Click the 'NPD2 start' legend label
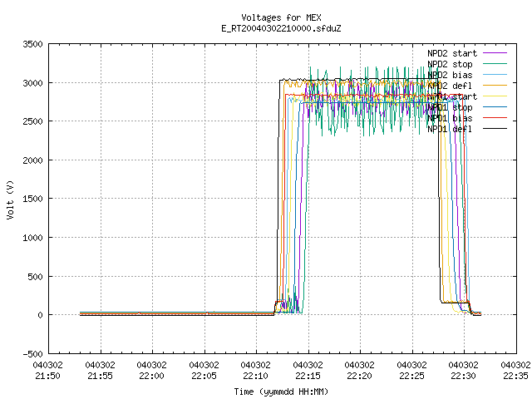Image resolution: width=532 pixels, height=399 pixels. point(452,53)
